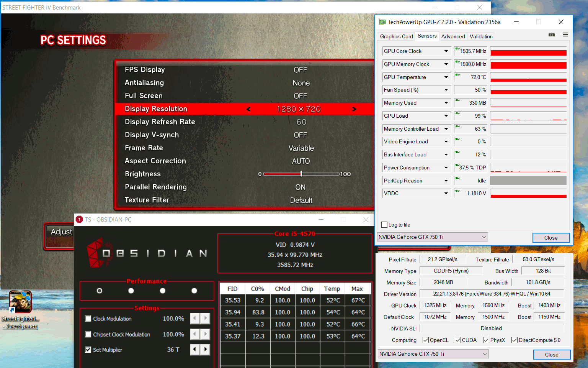588x368 pixels.
Task: Open the Validation tab in GPU-Z
Action: point(481,36)
